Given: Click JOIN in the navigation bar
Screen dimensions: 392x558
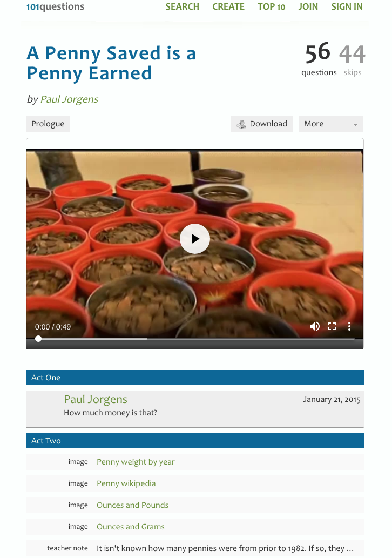Looking at the screenshot, I should 308,7.
